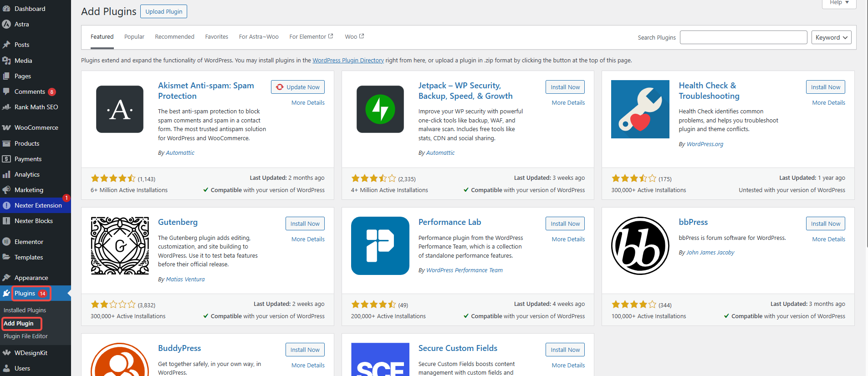Open the Keyword search type dropdown
The width and height of the screenshot is (868, 376).
pos(831,37)
